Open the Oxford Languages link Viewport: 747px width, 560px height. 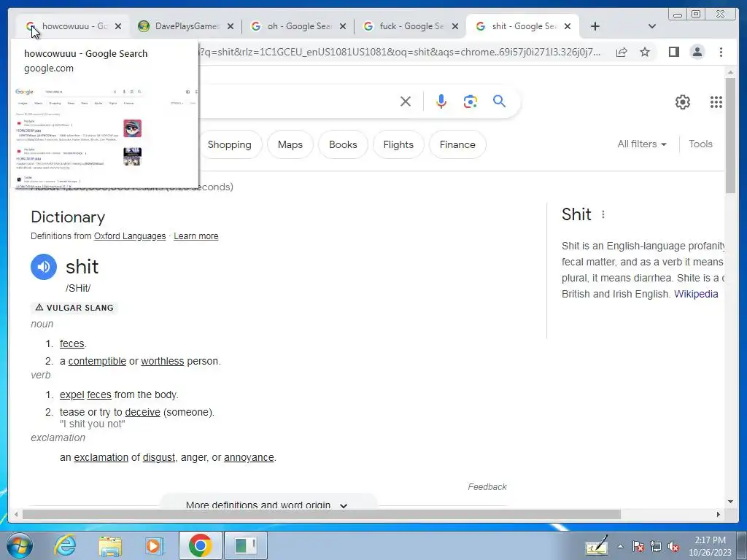(x=130, y=236)
